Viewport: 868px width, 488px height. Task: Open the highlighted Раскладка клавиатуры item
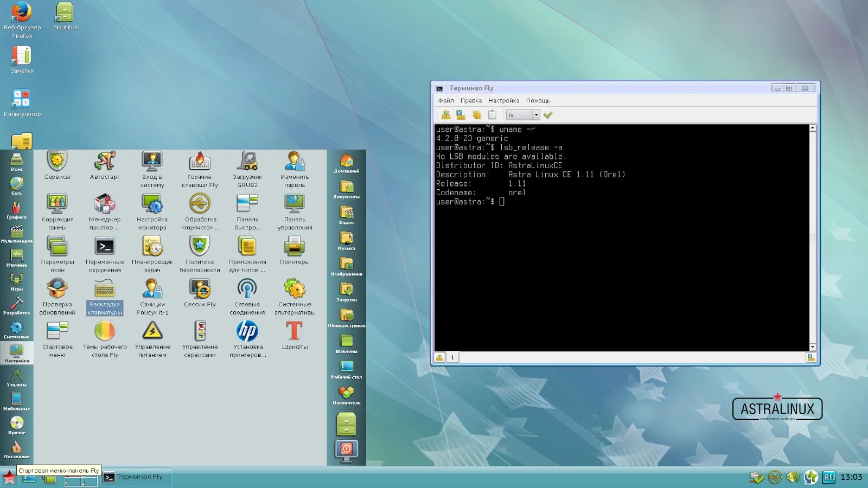point(105,297)
